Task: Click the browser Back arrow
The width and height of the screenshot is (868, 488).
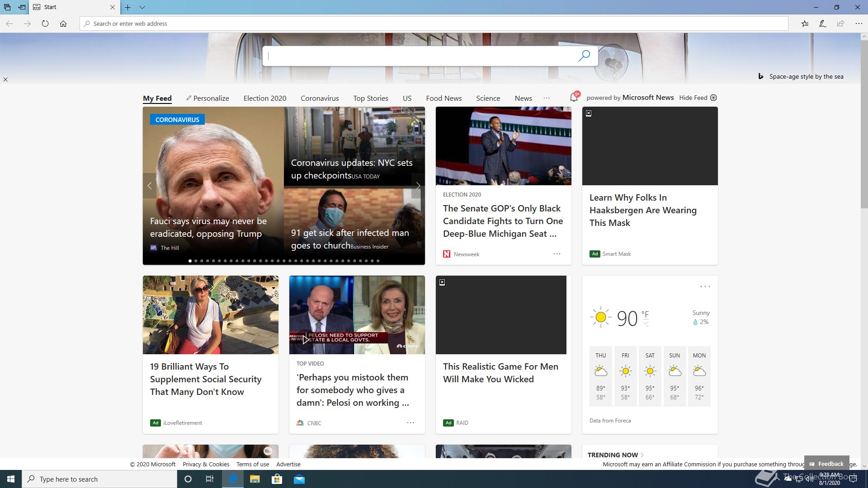Action: (x=9, y=23)
